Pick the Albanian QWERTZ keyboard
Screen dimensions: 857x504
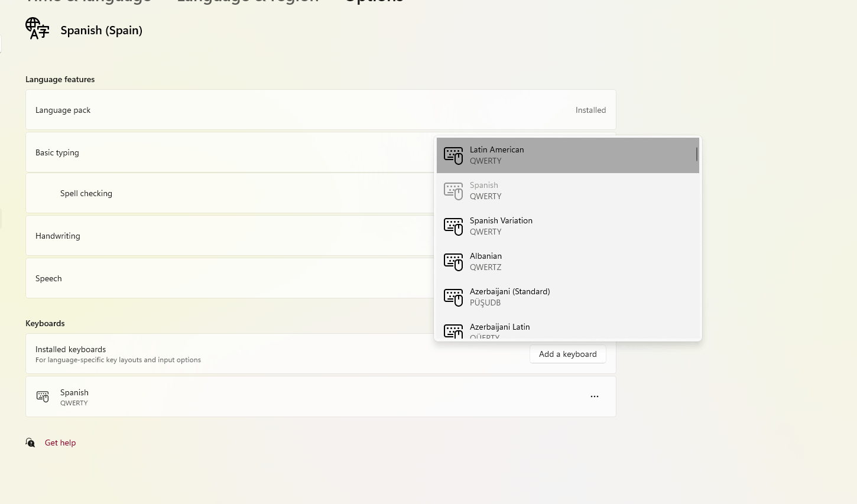click(567, 262)
